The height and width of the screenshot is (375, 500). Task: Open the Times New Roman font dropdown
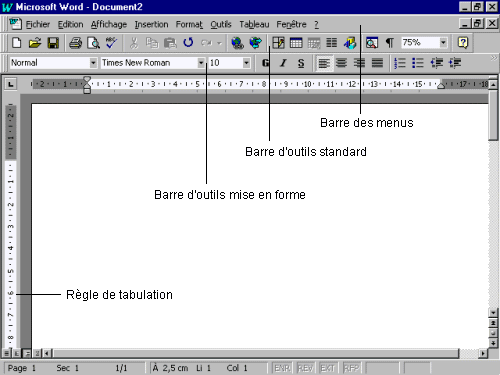201,63
